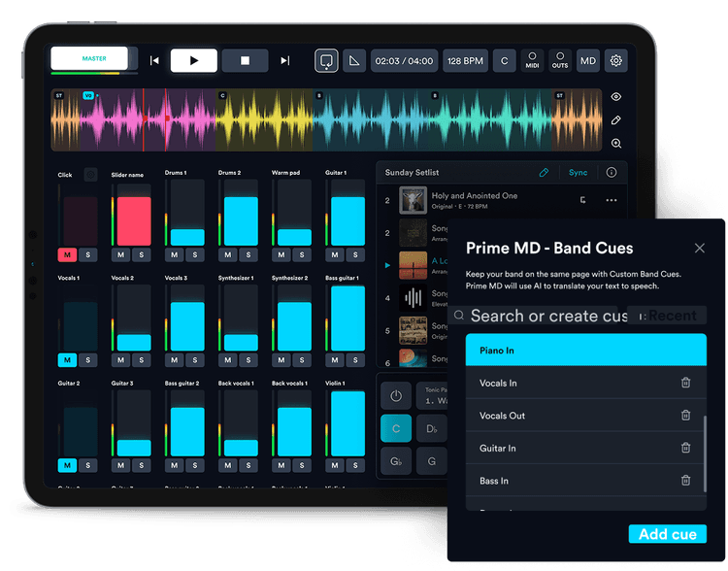728x571 pixels.
Task: Click the Sunday Setlist info icon
Action: click(x=612, y=172)
